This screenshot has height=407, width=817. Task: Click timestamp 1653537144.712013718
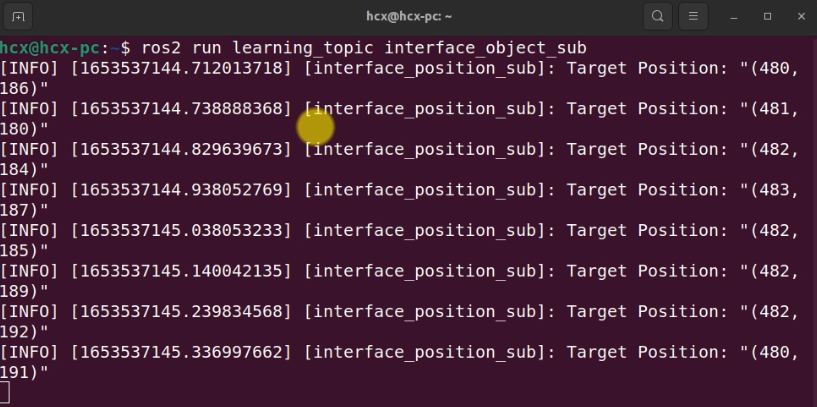[180, 68]
